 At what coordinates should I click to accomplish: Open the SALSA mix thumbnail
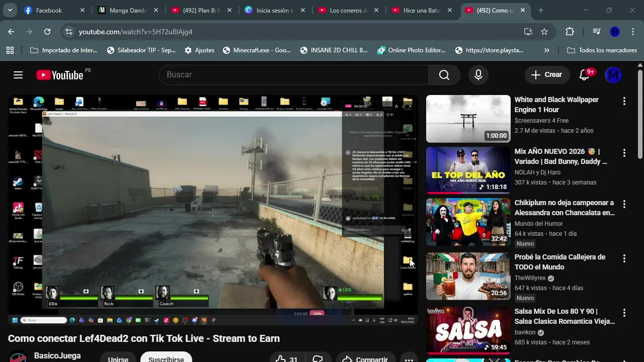468,330
